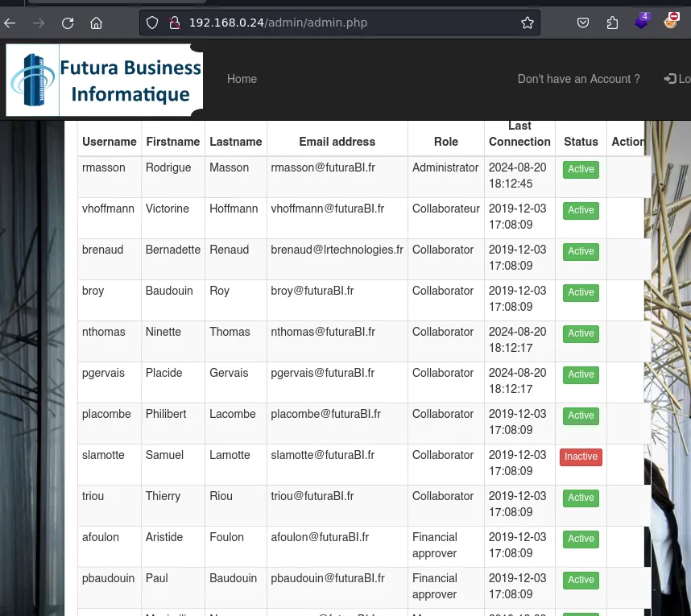Open the Home navigation link
This screenshot has height=616, width=691.
coord(242,79)
